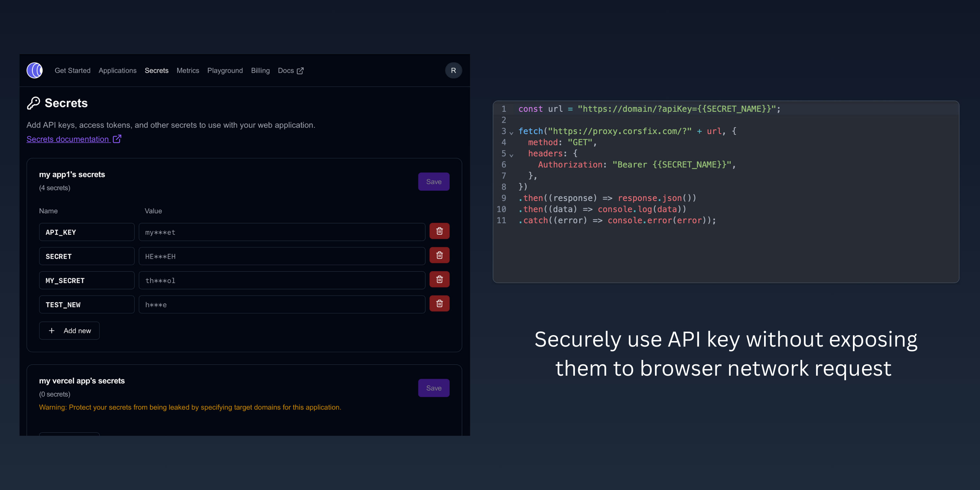Switch to the Metrics tab
980x490 pixels.
coord(188,70)
